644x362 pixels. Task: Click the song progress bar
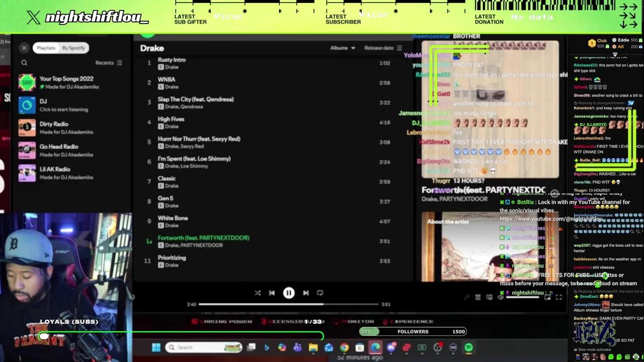click(x=288, y=304)
